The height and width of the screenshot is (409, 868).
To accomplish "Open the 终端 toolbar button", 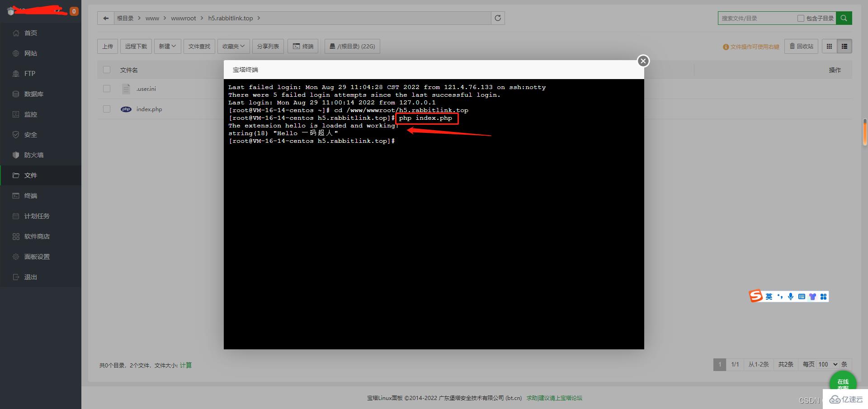I will (303, 46).
